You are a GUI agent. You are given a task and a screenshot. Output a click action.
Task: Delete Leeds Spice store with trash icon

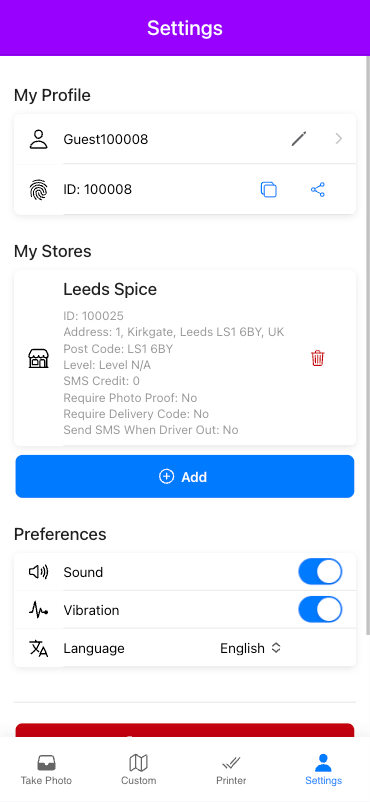point(318,358)
